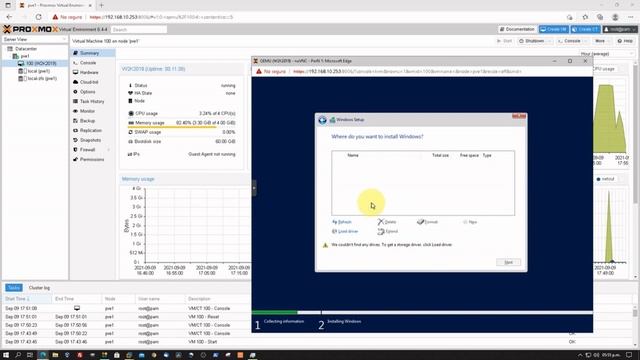Open the root@pam user menu
The image size is (640, 360).
tap(620, 29)
